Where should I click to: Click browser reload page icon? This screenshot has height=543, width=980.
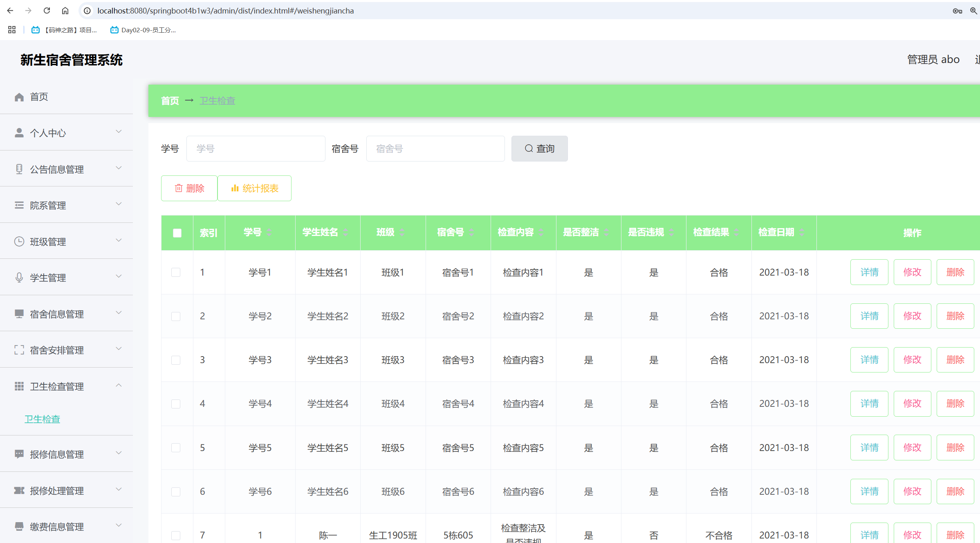tap(47, 11)
